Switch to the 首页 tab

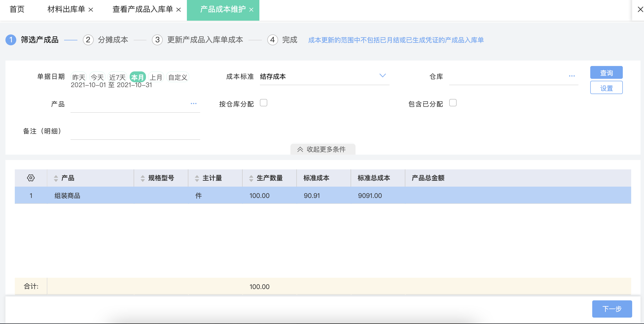(x=17, y=10)
